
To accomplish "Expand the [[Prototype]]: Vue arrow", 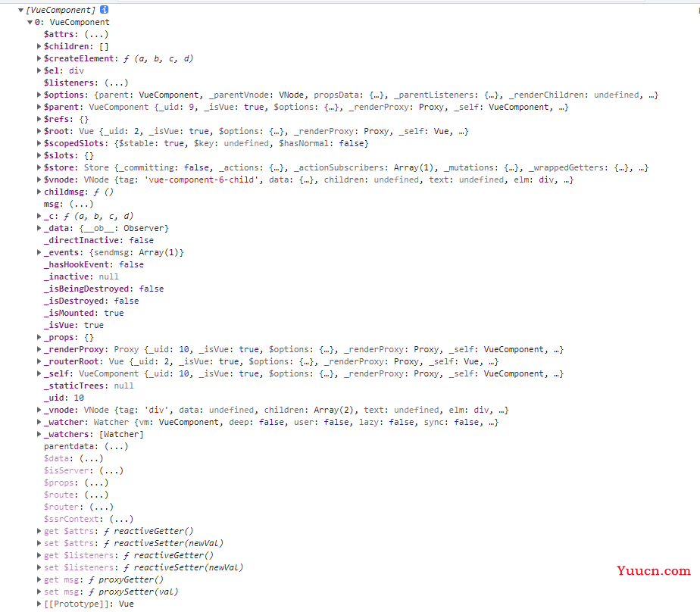I will 39,604.
